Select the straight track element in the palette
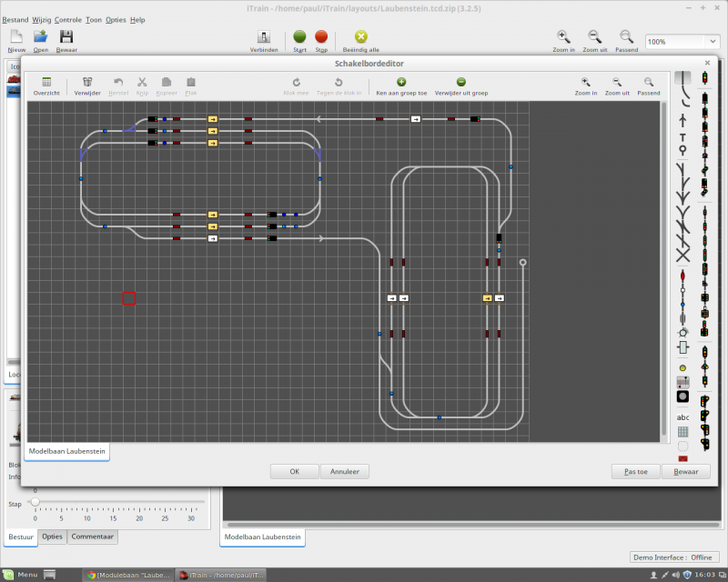The image size is (728, 582). click(x=682, y=77)
